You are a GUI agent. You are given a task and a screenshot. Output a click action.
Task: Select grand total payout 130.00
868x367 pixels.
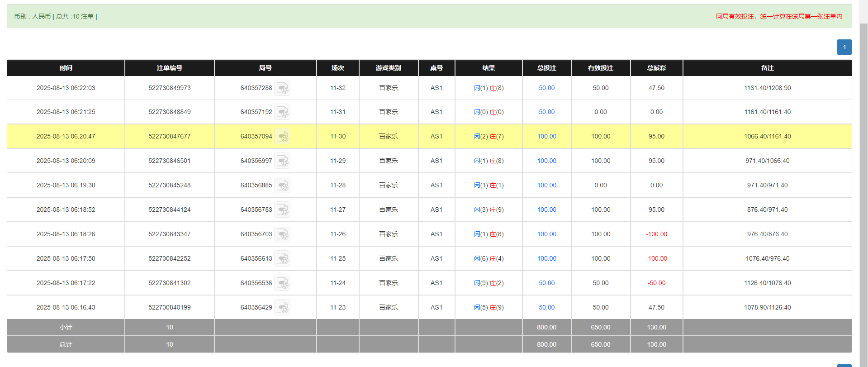pyautogui.click(x=656, y=344)
